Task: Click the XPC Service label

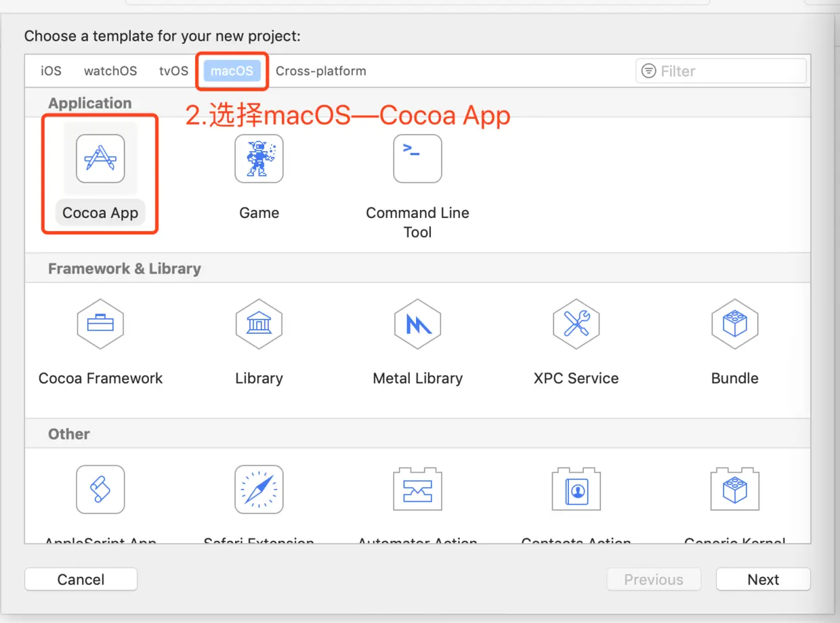Action: [576, 379]
